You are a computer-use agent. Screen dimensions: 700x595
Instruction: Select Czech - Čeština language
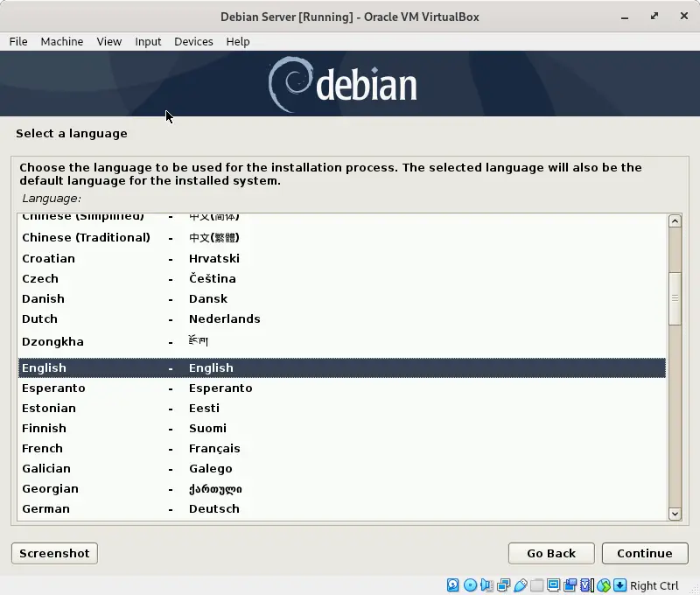342,278
